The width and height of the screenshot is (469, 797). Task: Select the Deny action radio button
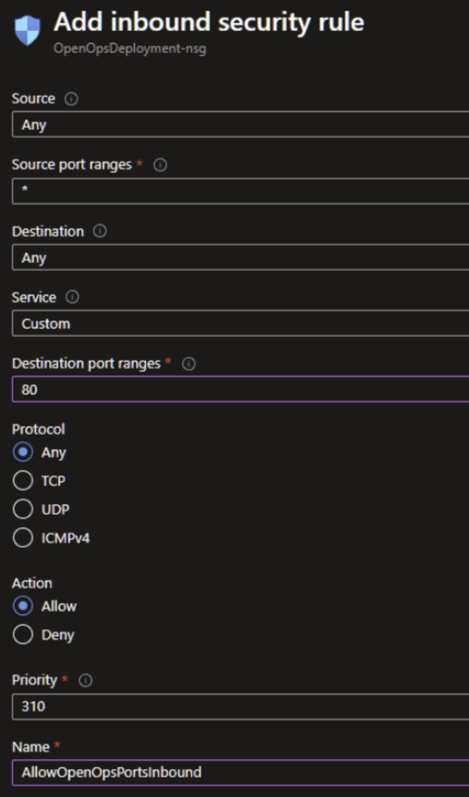coord(23,634)
